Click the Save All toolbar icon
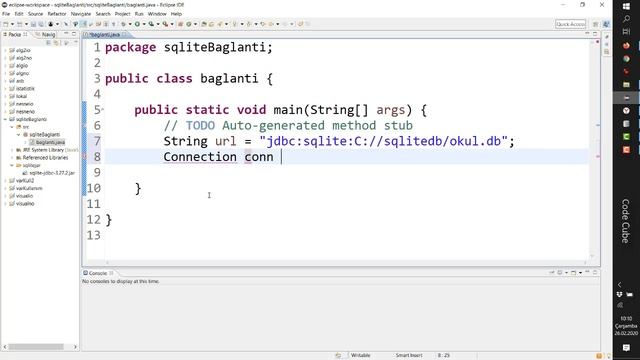640x360 pixels. [x=40, y=24]
